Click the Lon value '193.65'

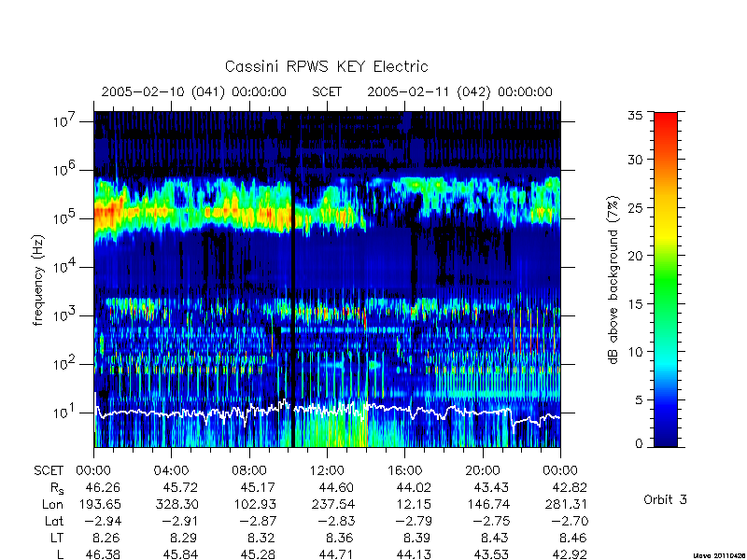coord(99,504)
